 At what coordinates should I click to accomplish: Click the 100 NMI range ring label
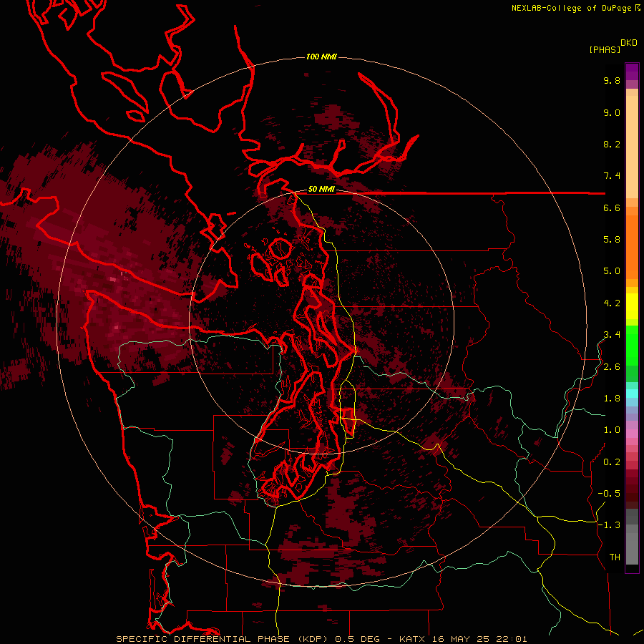click(x=321, y=57)
